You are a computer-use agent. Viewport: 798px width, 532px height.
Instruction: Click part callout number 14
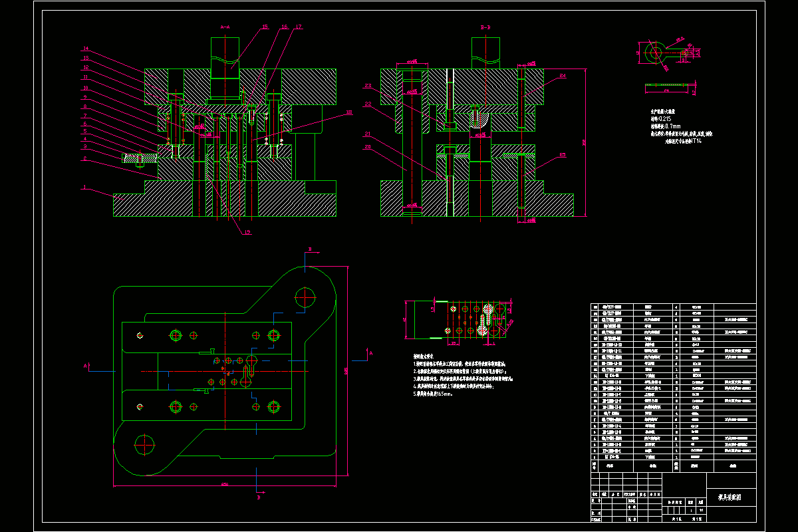point(86,49)
